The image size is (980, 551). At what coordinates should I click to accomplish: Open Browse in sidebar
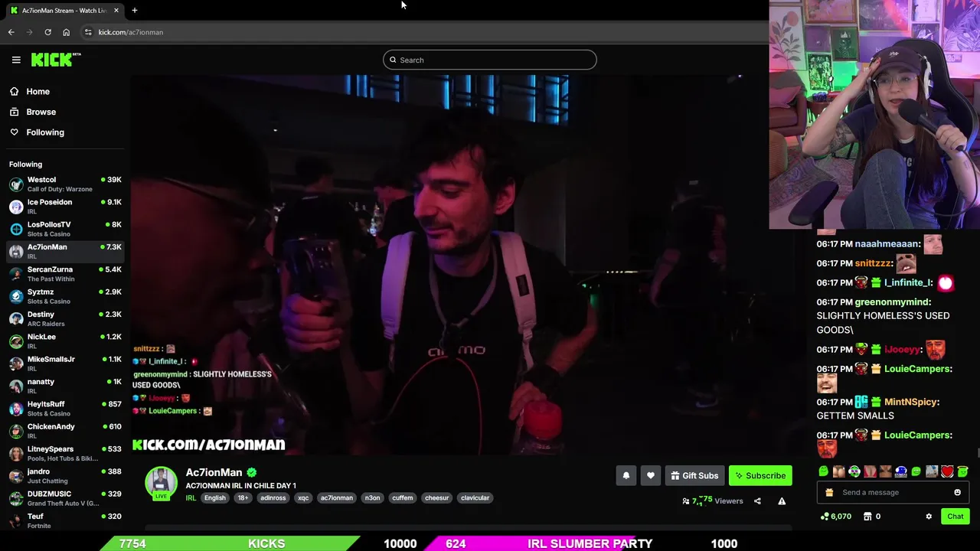(x=41, y=112)
